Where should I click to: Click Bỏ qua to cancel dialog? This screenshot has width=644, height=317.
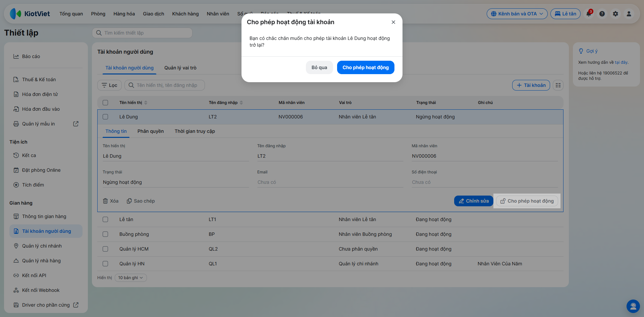(319, 67)
